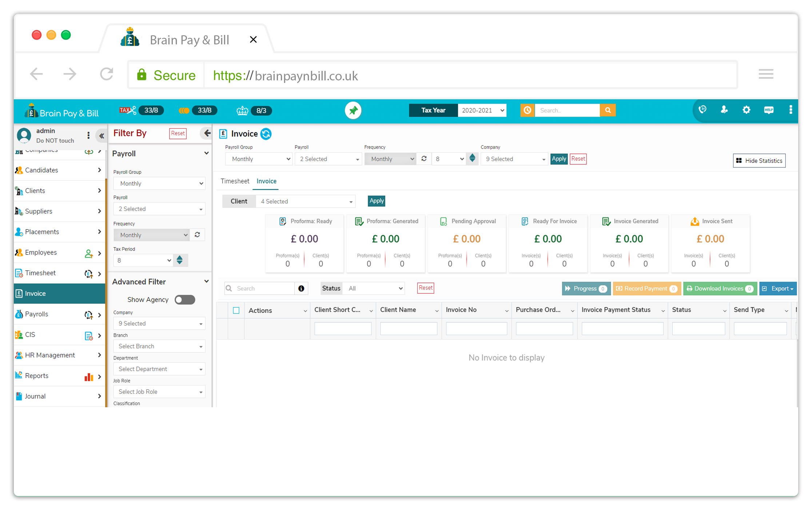Click Reset button in Filter By header
This screenshot has height=512, width=812.
point(178,133)
